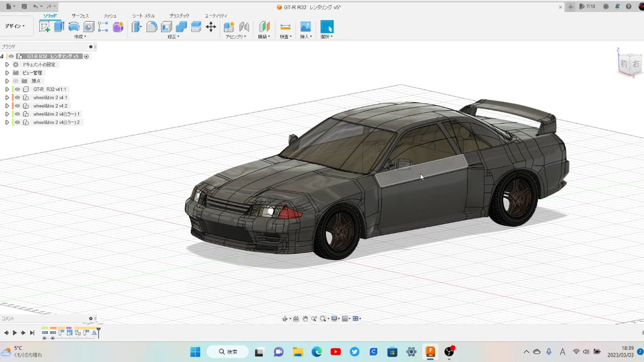The width and height of the screenshot is (644, 362).
Task: Switch to the ソリッド tab
Action: click(x=50, y=15)
